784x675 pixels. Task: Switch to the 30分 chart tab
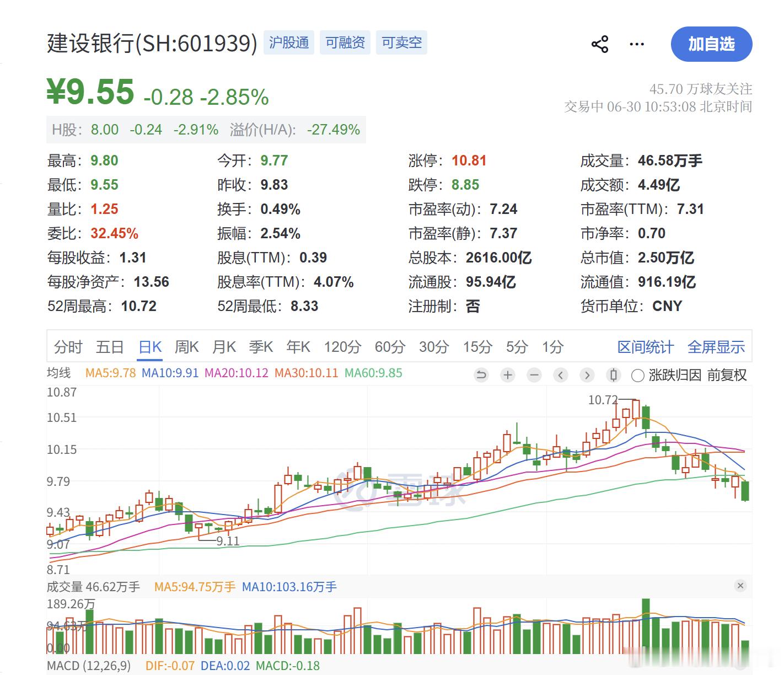[434, 347]
